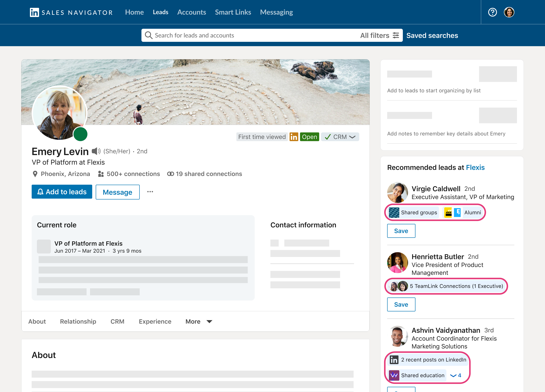545x392 pixels.
Task: Open the Messaging nav item
Action: click(x=276, y=12)
